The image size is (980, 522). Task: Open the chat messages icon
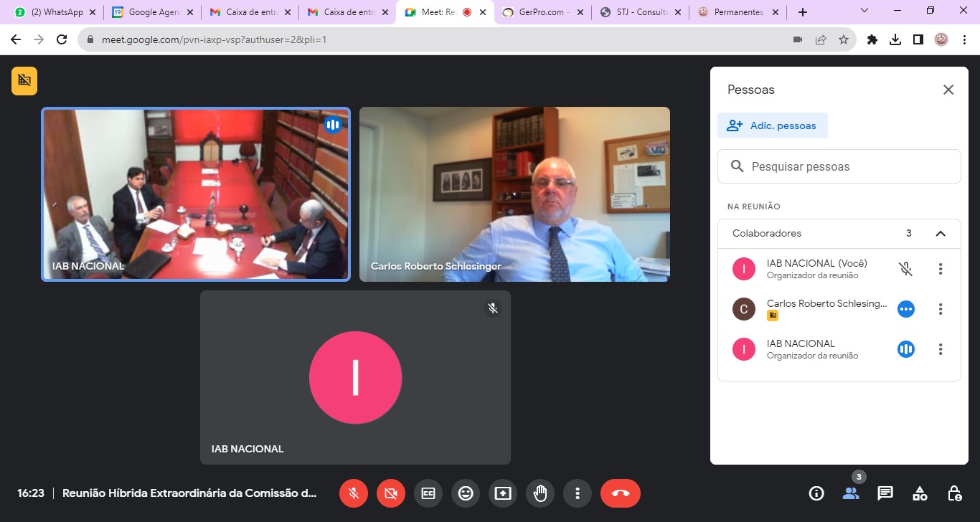pos(885,493)
